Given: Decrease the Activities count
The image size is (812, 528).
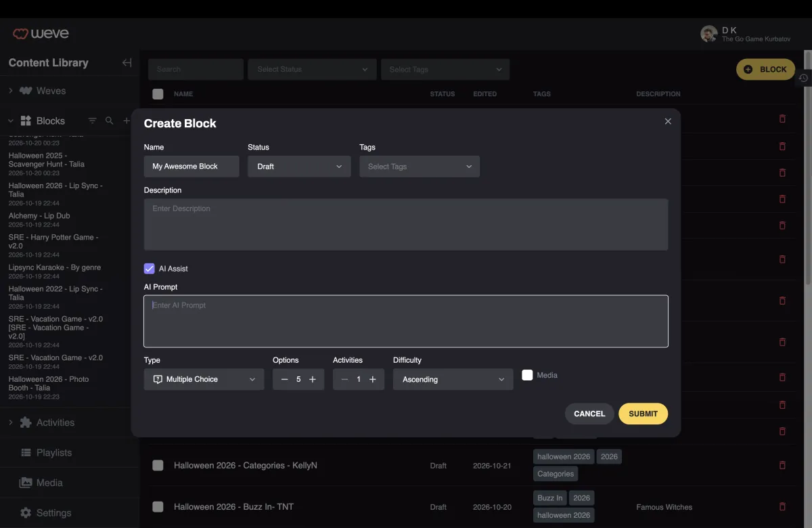Looking at the screenshot, I should [344, 379].
